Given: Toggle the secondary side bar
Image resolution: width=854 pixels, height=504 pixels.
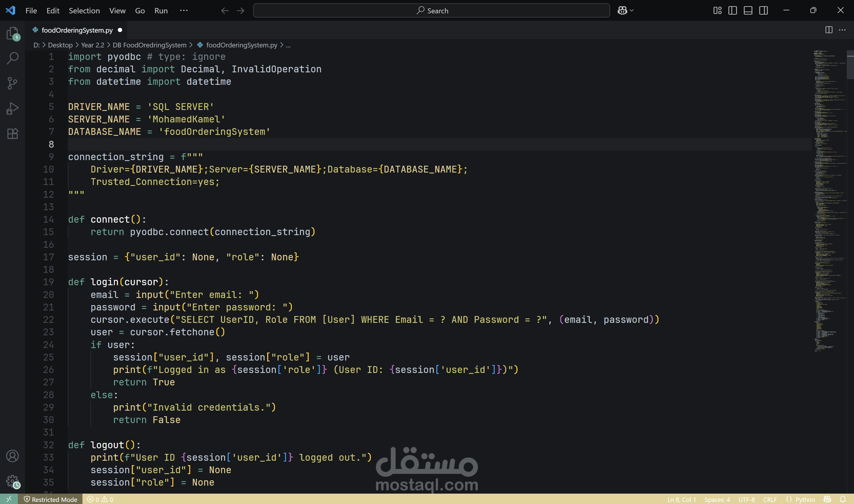Looking at the screenshot, I should point(764,11).
